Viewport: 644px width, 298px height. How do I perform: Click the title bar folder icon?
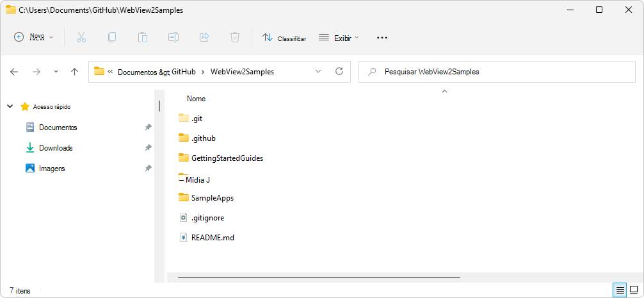pyautogui.click(x=11, y=10)
